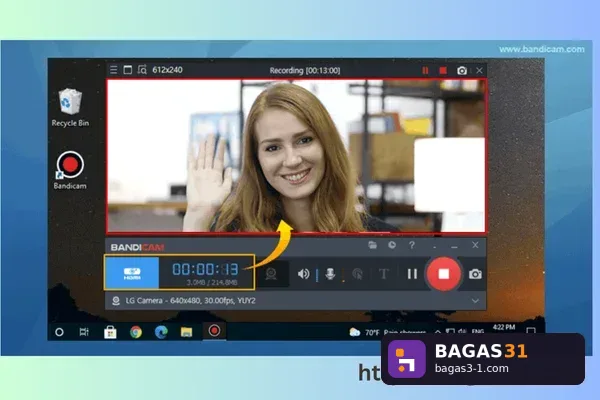
Task: Pause recording using top red pause icon
Action: (425, 70)
